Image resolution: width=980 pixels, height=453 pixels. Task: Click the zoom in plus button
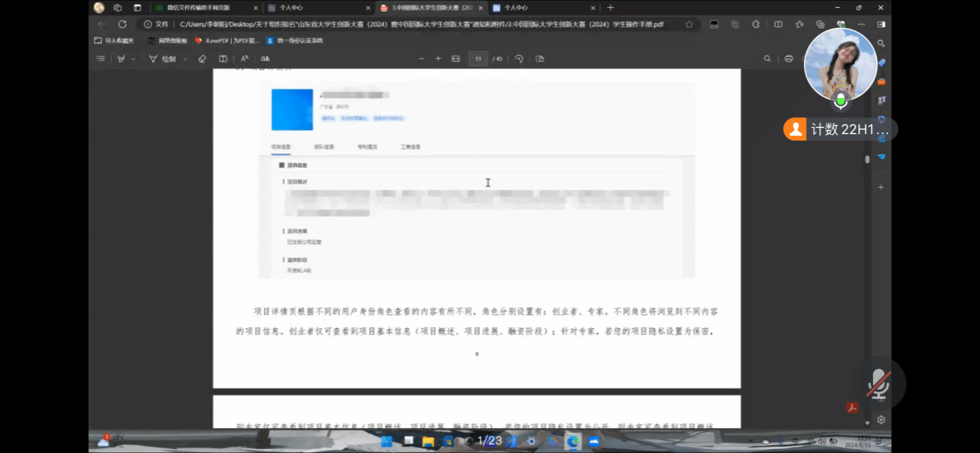point(438,59)
